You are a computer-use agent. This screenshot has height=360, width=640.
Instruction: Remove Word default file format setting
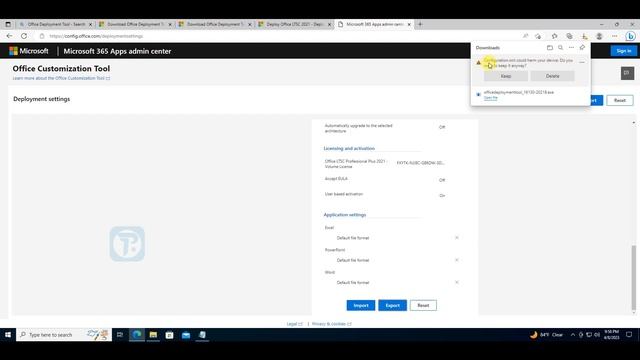click(457, 282)
